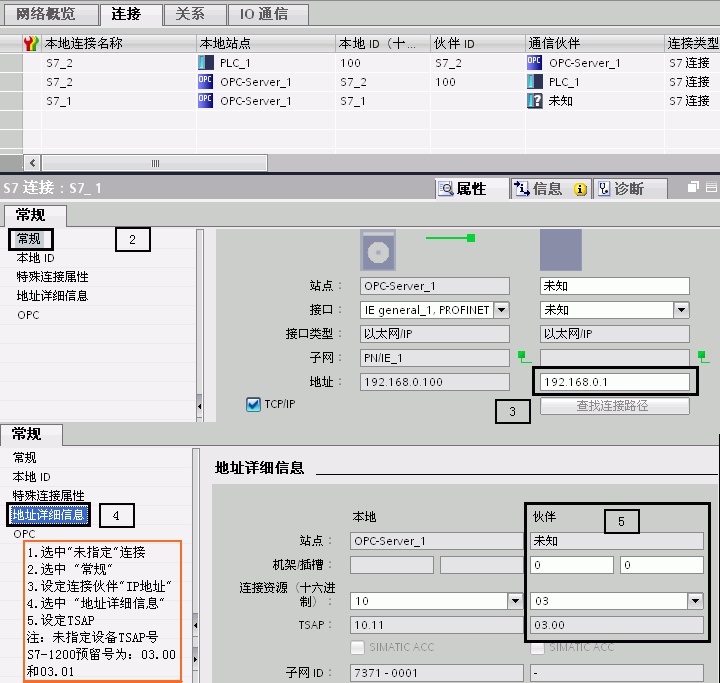Image resolution: width=720 pixels, height=683 pixels.
Task: Toggle partner SIMATIC ACC checkbox
Action: (537, 648)
